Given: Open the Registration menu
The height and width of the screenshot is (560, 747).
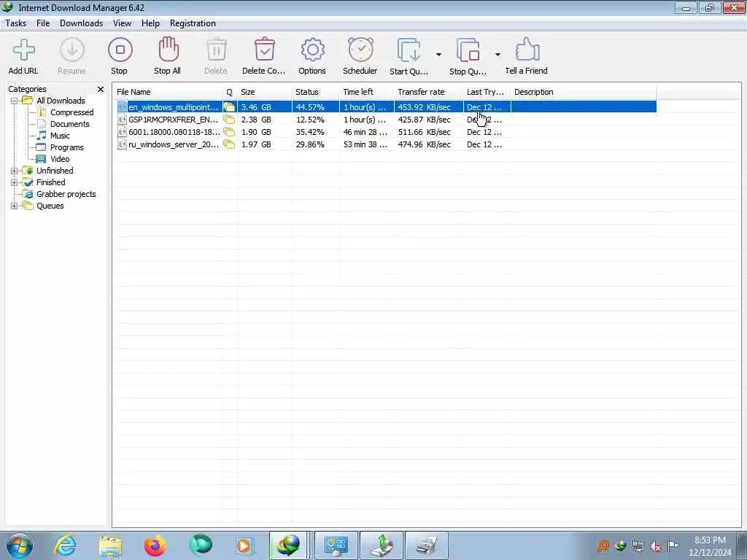Looking at the screenshot, I should (x=193, y=23).
